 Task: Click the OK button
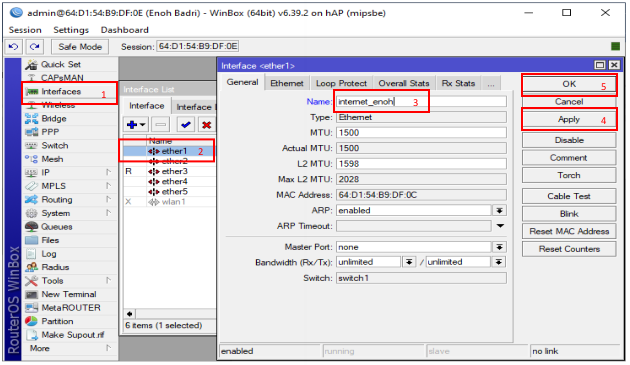[x=569, y=84]
